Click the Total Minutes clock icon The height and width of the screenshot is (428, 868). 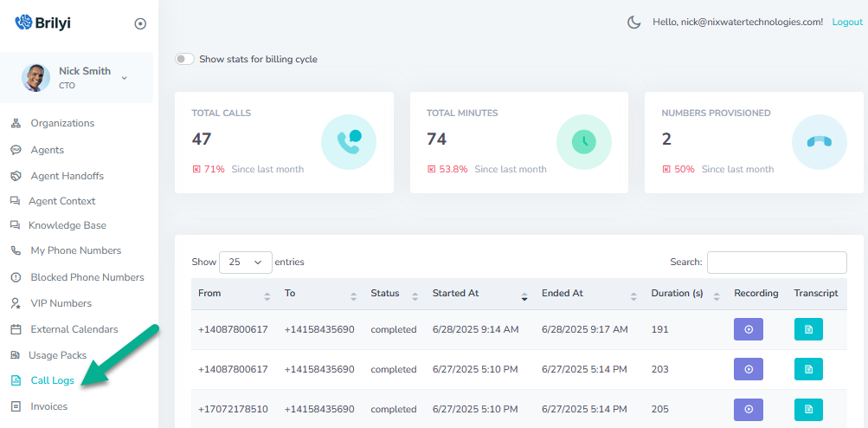tap(584, 142)
